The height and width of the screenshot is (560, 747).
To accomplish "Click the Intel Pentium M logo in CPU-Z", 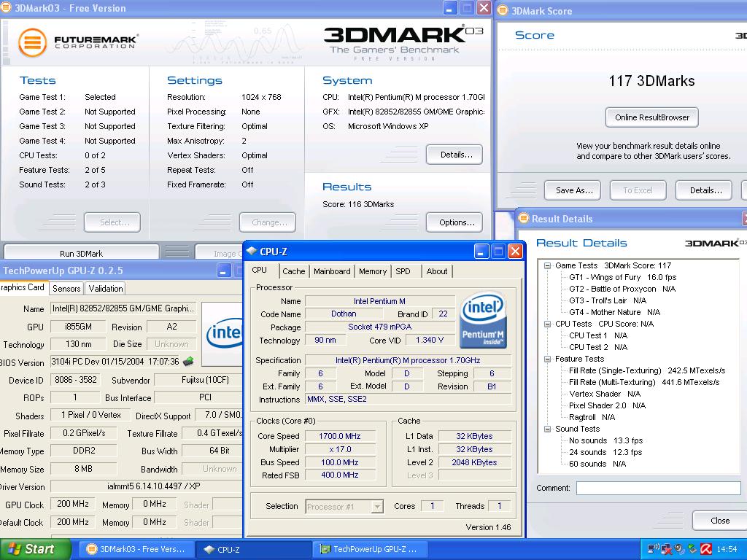I will click(x=484, y=320).
